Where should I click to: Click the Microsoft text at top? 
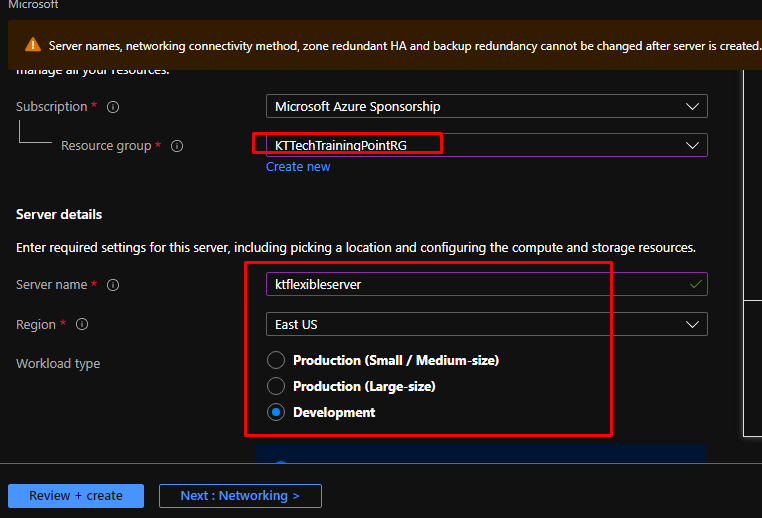tap(33, 5)
